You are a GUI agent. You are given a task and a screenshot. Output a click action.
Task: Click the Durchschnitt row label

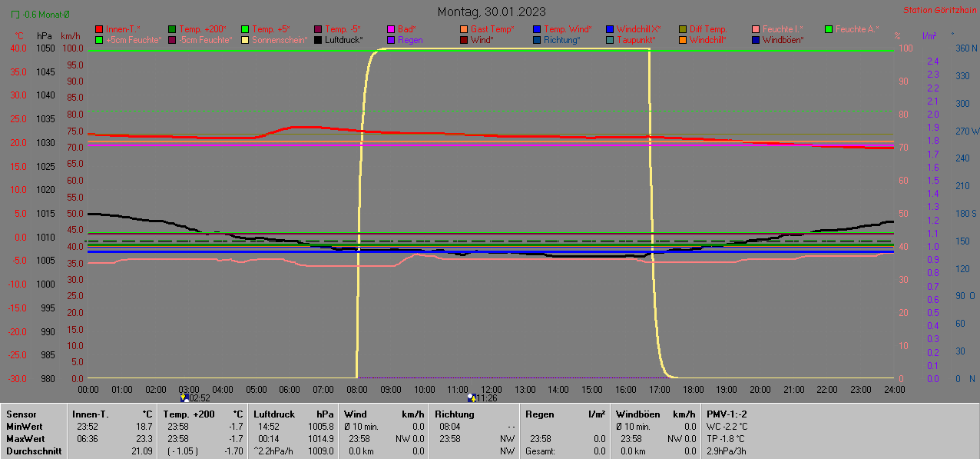(x=34, y=451)
